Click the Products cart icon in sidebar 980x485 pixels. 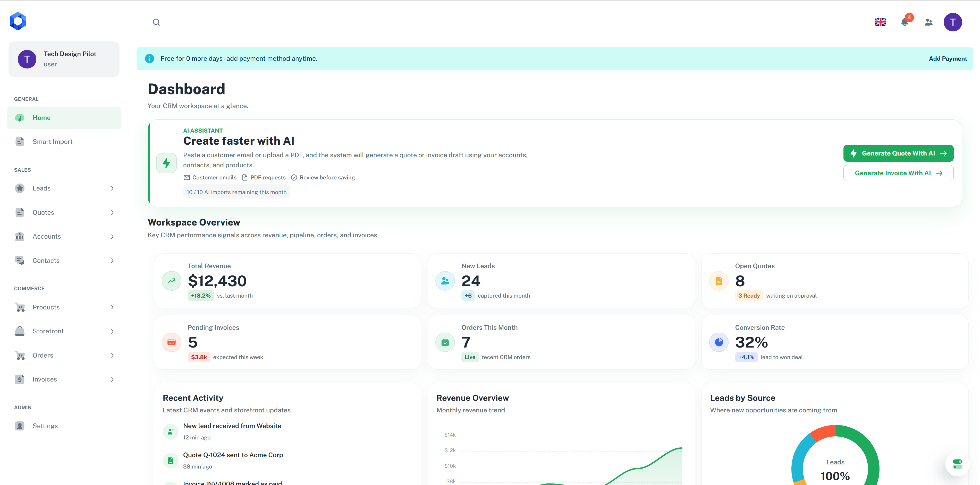[x=20, y=307]
